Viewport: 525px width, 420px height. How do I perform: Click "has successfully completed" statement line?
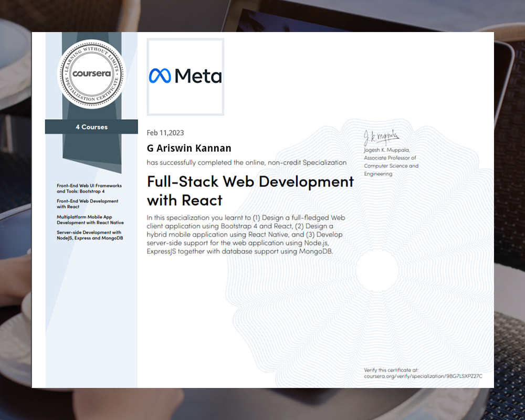click(246, 163)
